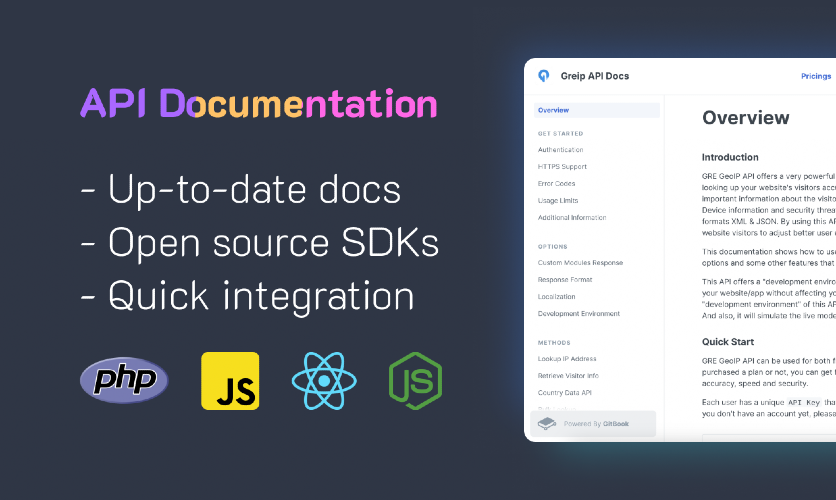This screenshot has width=836, height=500.
Task: Select Overview in the docs sidebar
Action: [x=597, y=110]
